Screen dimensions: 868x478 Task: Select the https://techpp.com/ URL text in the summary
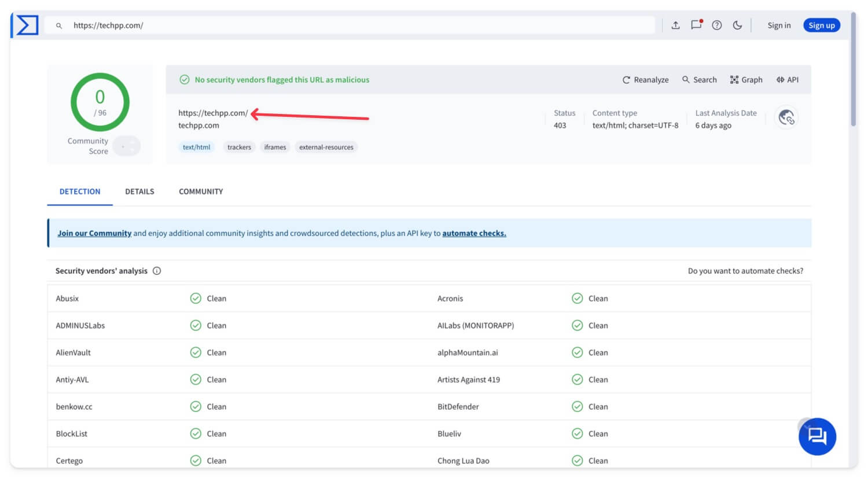coord(213,113)
